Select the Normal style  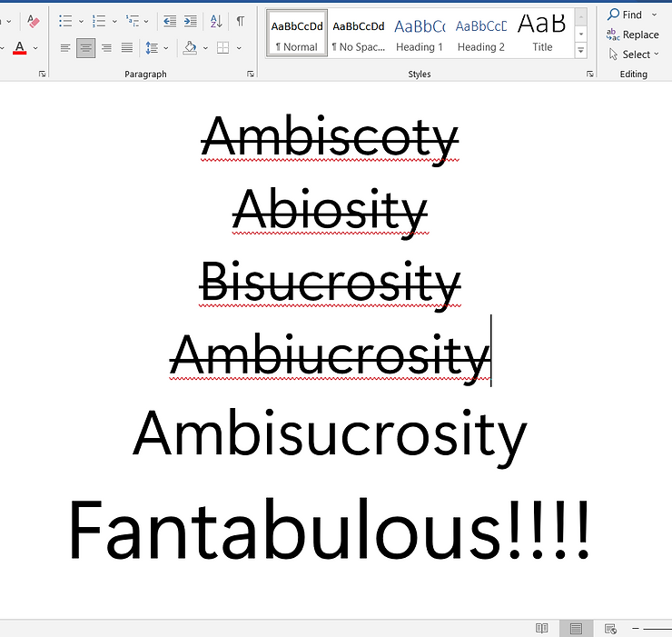297,34
